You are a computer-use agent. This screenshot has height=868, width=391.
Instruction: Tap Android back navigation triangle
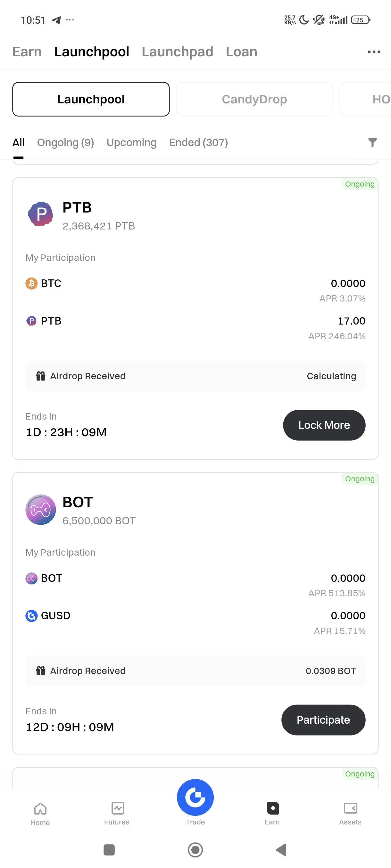pyautogui.click(x=281, y=849)
